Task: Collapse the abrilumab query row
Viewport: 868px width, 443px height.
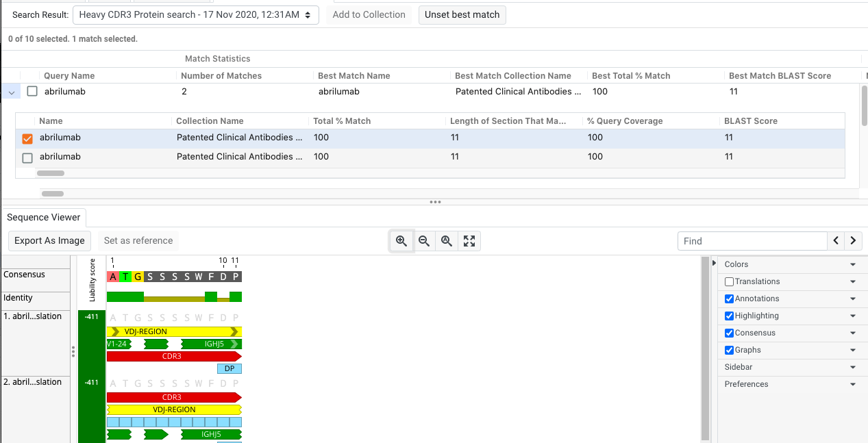Action: click(x=10, y=90)
